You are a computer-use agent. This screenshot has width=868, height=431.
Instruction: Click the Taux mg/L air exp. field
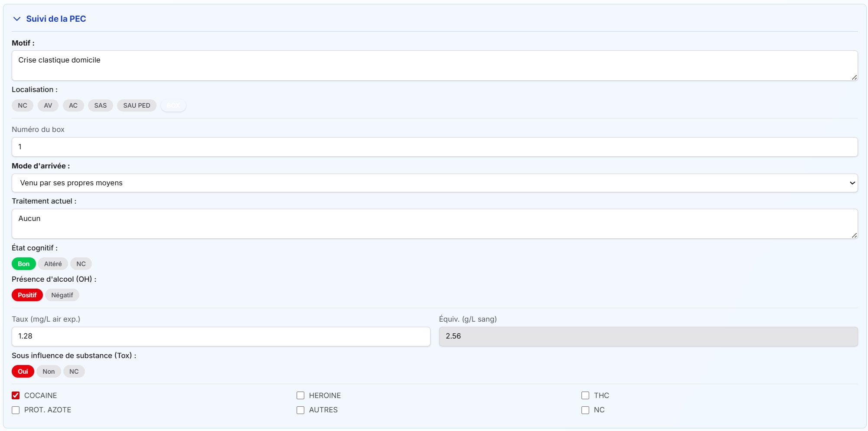click(221, 336)
